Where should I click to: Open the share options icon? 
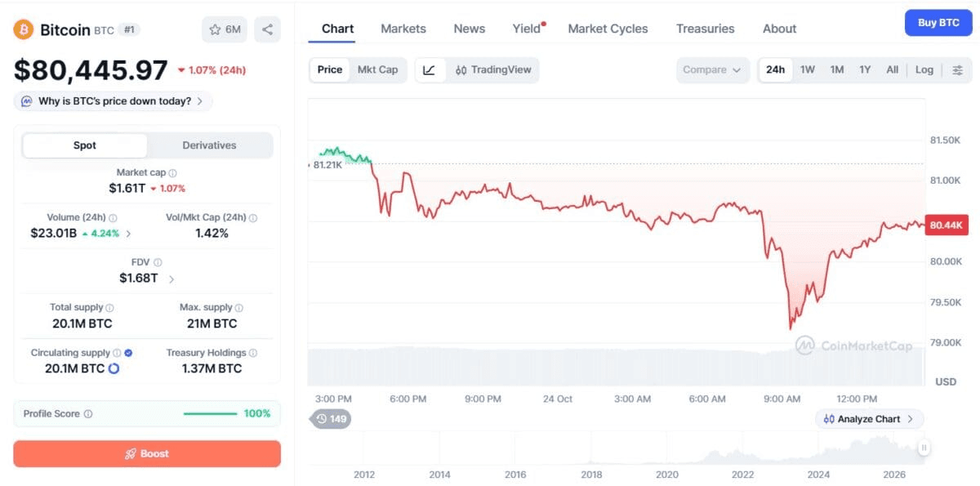pyautogui.click(x=267, y=29)
